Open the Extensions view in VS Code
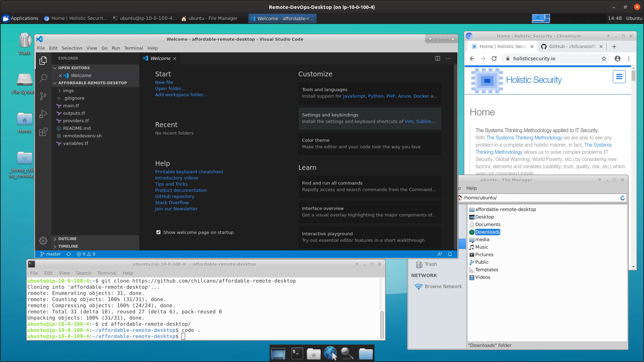The width and height of the screenshot is (644, 362). coord(43,132)
